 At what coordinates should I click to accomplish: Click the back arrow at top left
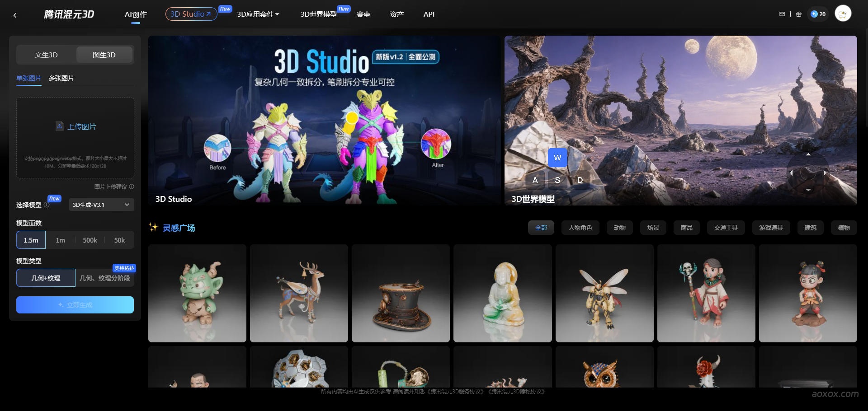(15, 15)
